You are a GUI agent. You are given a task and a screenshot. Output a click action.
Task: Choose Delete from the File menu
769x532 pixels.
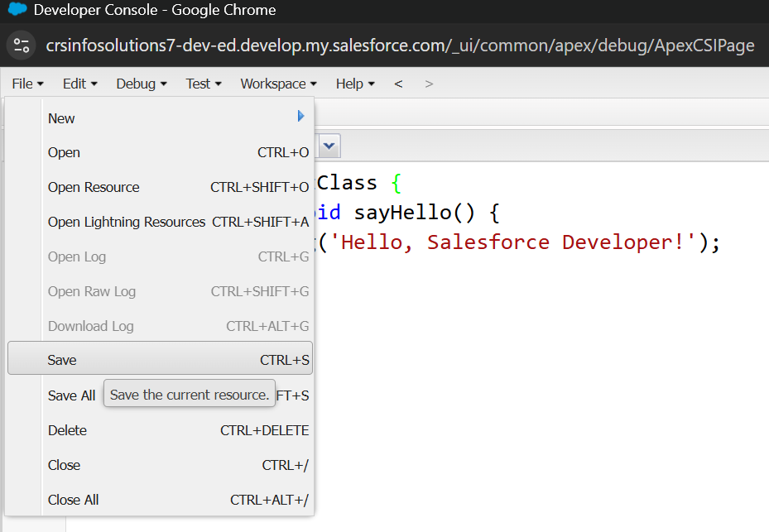[x=67, y=430]
